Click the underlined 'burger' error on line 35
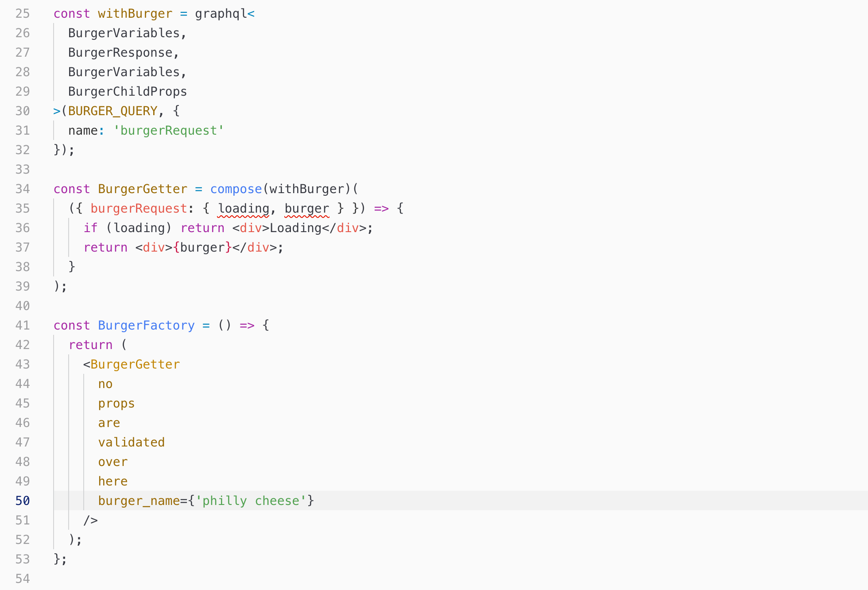The image size is (868, 590). [x=307, y=208]
